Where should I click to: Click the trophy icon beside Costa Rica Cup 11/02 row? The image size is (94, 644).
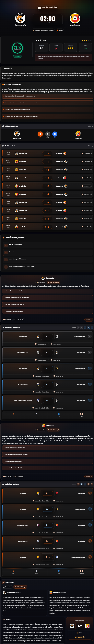tap(83, 153)
